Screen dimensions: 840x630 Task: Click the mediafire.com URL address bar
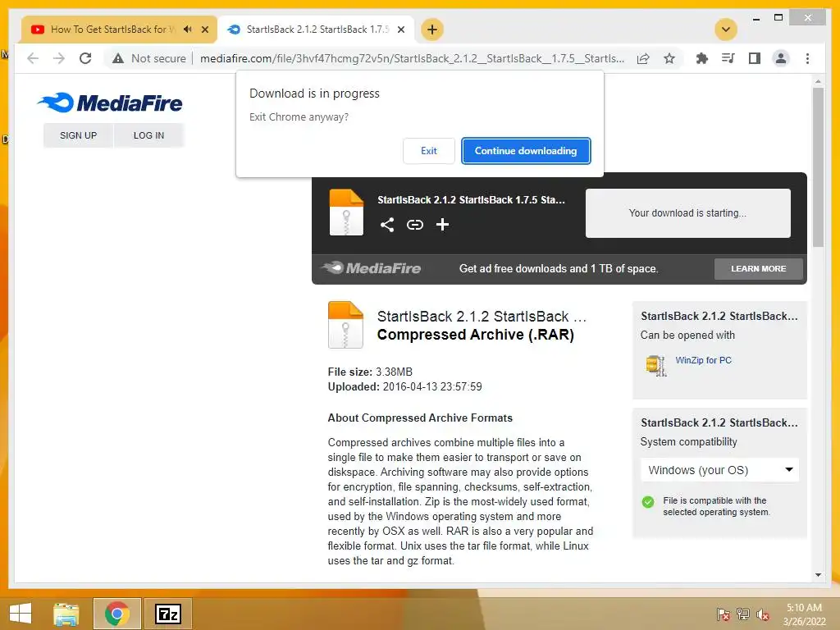412,58
